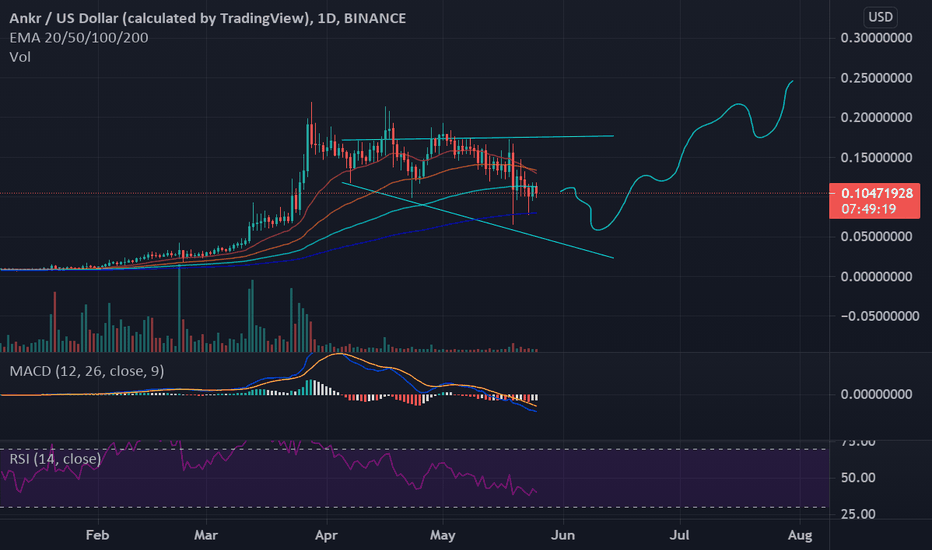Click the 0.30000000 price axis label

(x=876, y=38)
